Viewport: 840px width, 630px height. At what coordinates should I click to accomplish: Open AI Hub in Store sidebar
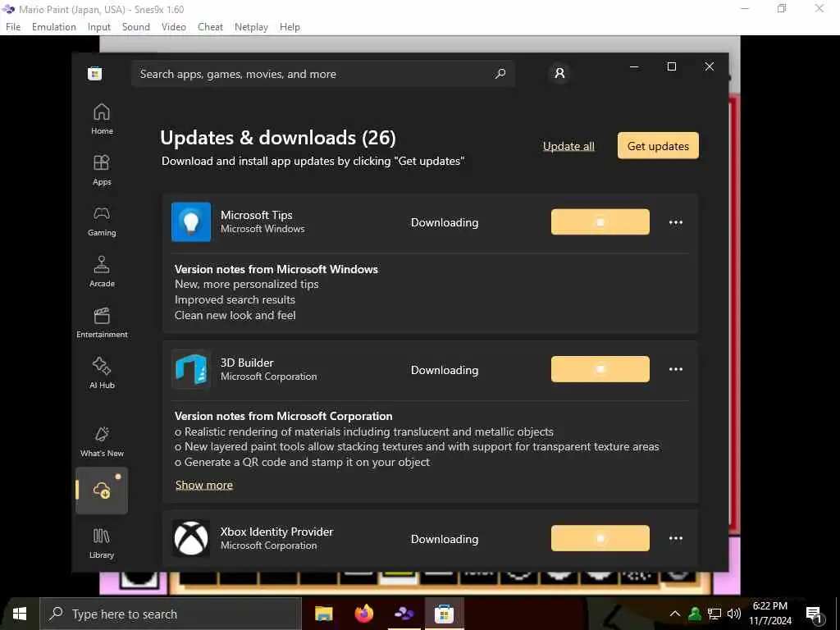(102, 373)
